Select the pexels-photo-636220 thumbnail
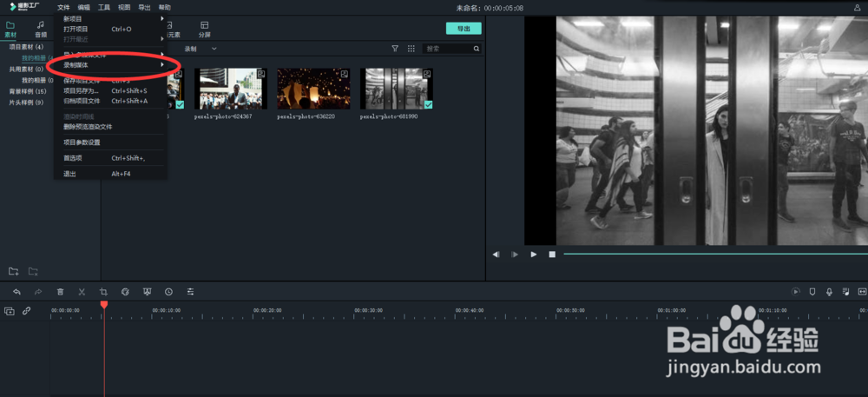The image size is (868, 397). [313, 89]
